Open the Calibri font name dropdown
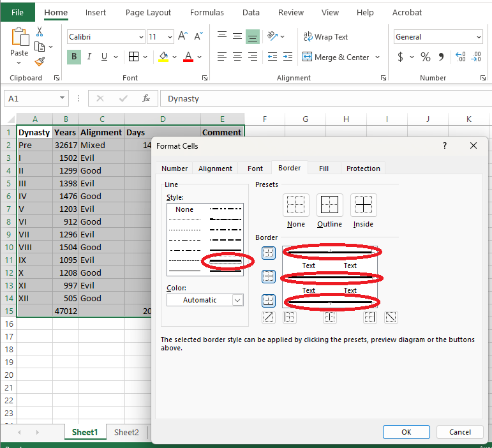 coord(141,37)
